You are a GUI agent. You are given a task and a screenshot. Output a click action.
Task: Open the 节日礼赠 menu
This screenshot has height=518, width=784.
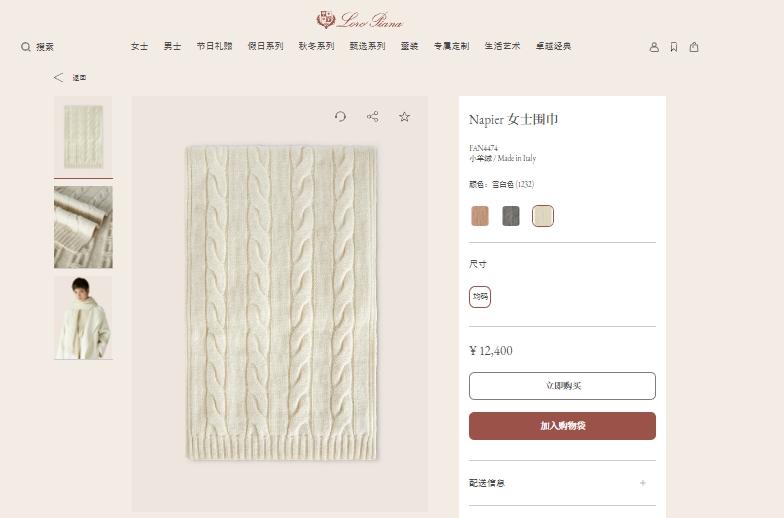(214, 47)
